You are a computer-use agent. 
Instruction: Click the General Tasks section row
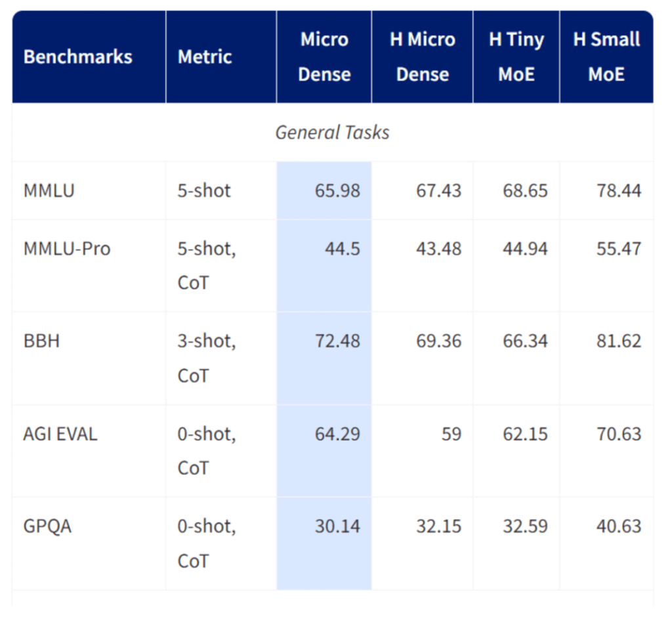click(x=332, y=133)
